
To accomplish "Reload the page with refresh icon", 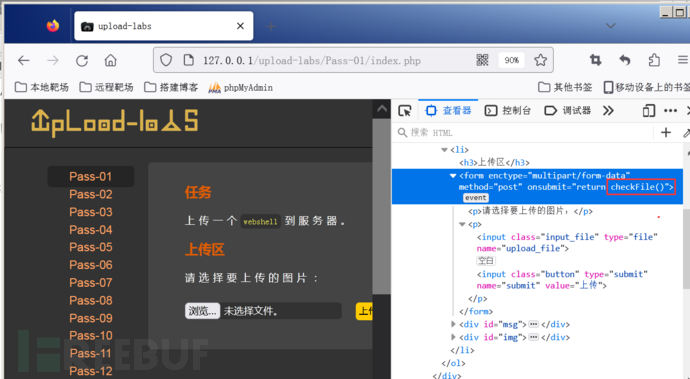I will coord(82,60).
